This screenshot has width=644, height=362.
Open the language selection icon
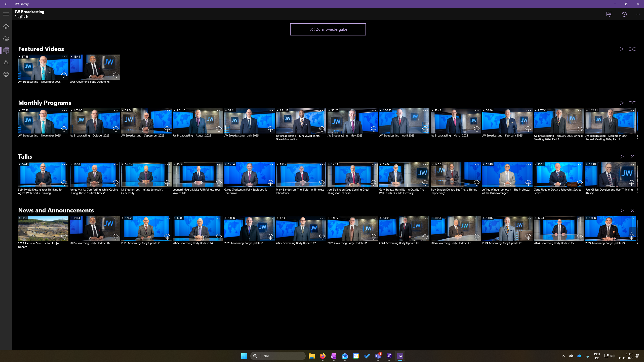(x=609, y=14)
